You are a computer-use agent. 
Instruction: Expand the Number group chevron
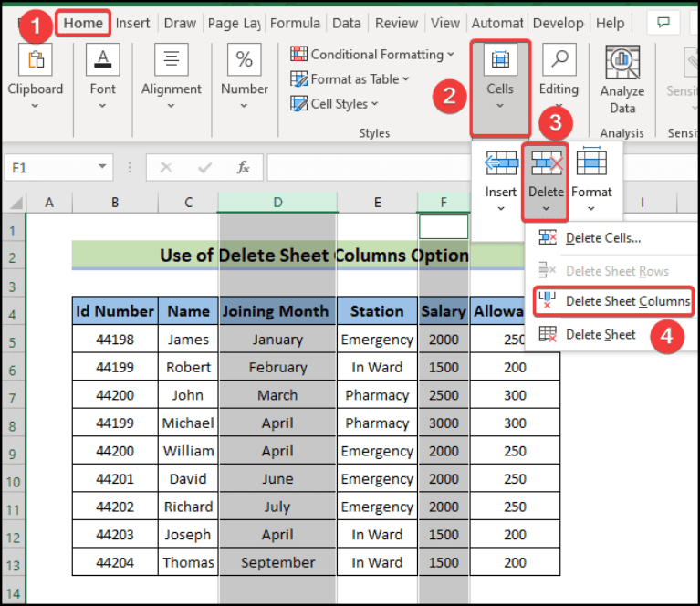point(244,106)
